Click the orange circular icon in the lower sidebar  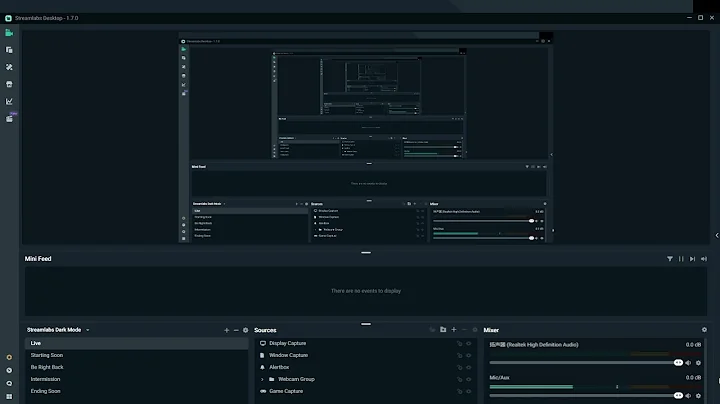[9, 357]
